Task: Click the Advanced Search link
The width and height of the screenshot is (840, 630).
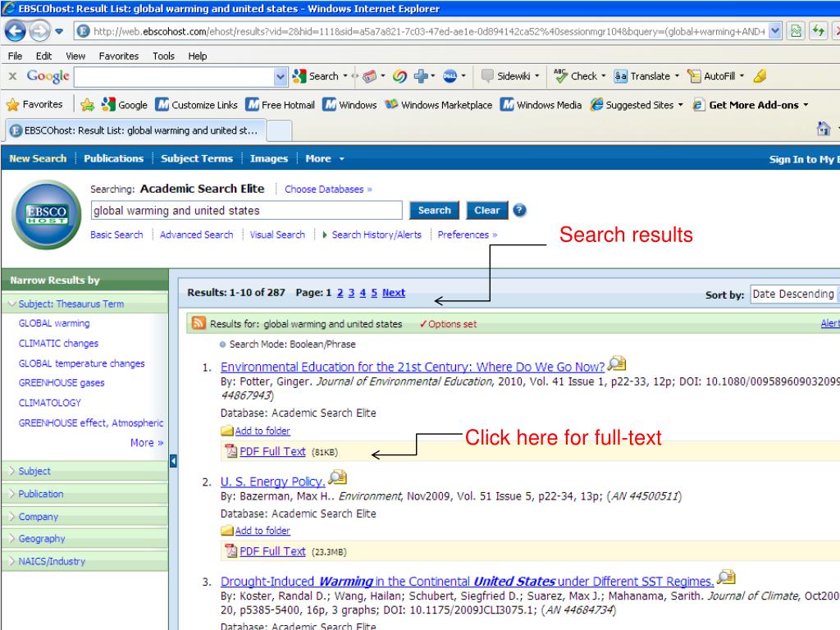Action: (x=196, y=235)
